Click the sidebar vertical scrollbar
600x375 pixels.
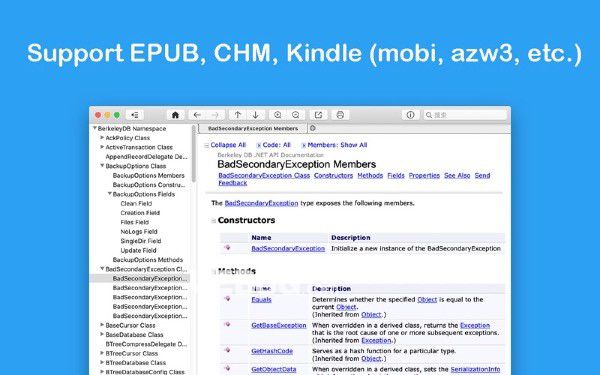point(194,154)
